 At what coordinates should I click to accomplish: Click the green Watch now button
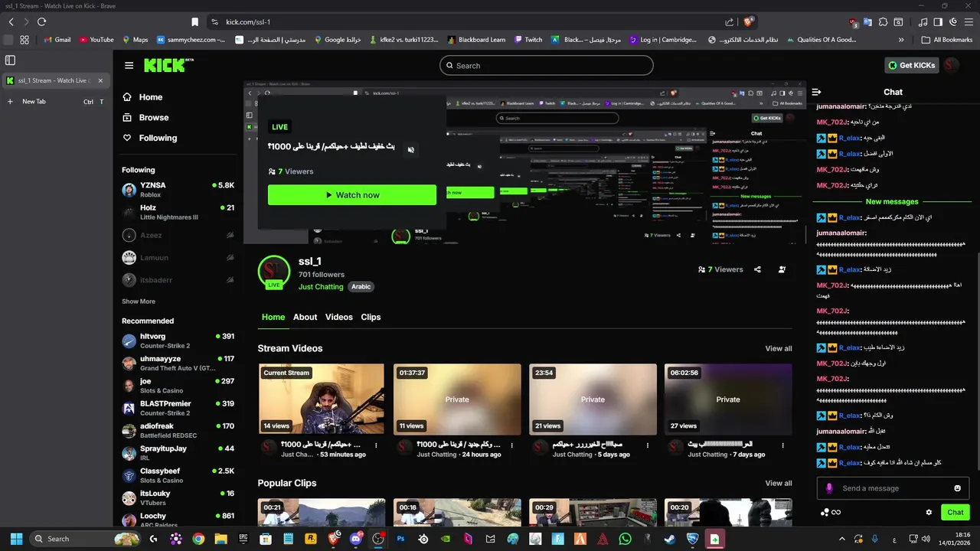[352, 195]
